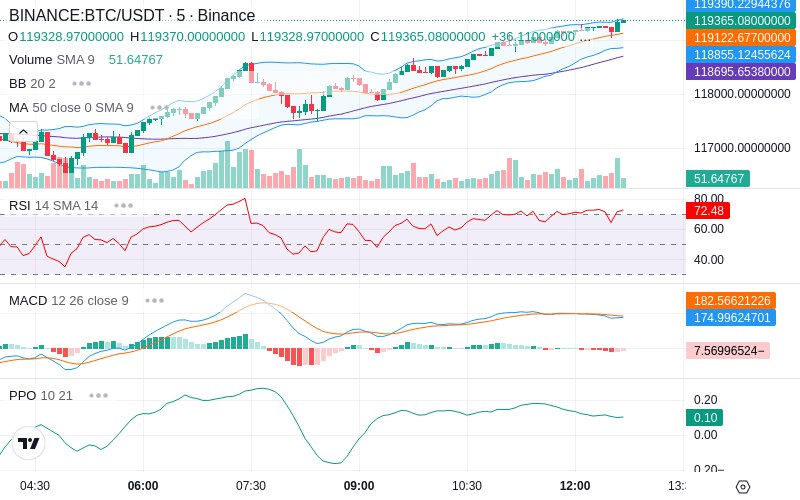The height and width of the screenshot is (500, 800).
Task: Click the orange 119122.677 MA price tag
Action: pos(741,38)
